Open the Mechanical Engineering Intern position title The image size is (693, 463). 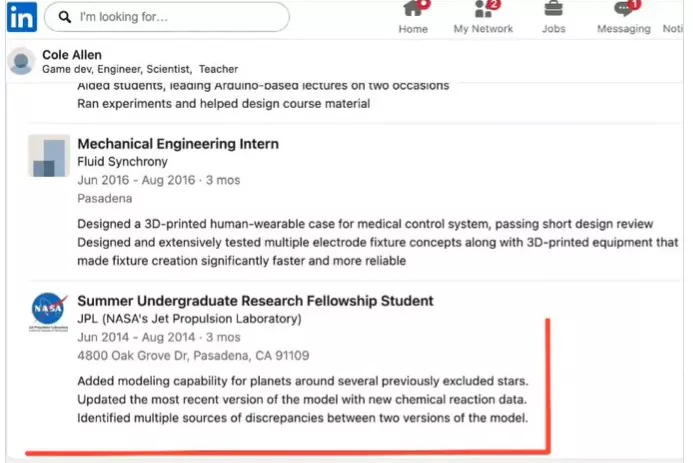tap(178, 144)
